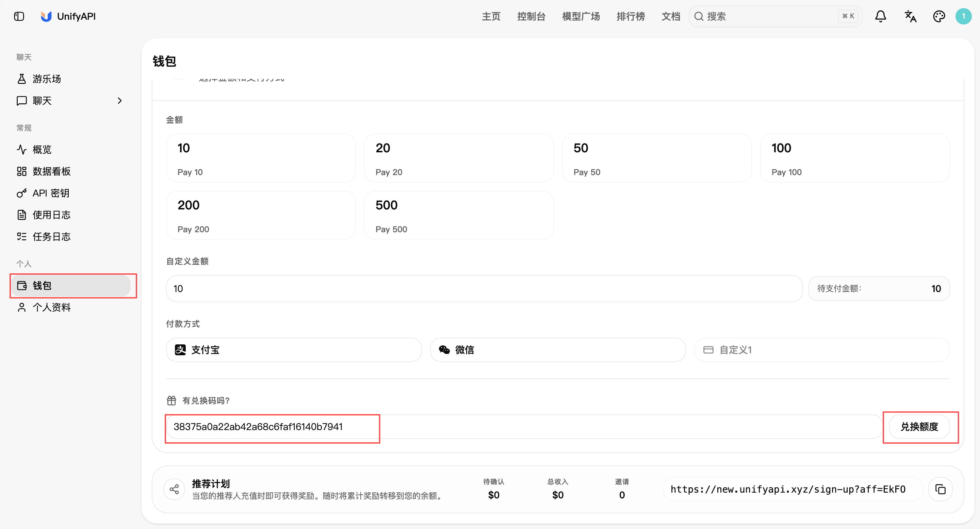Select 钱包 wallet in sidebar
The height and width of the screenshot is (529, 980).
[x=71, y=285]
